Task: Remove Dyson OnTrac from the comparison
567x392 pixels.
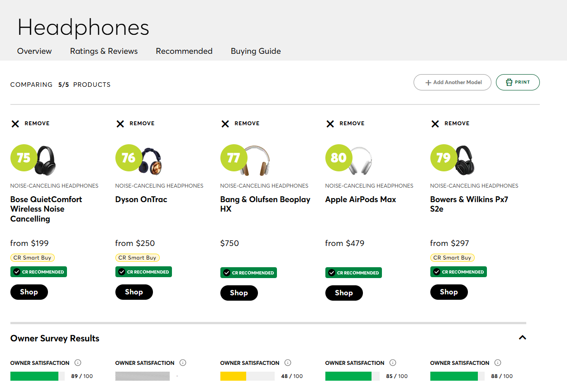Action: point(120,124)
